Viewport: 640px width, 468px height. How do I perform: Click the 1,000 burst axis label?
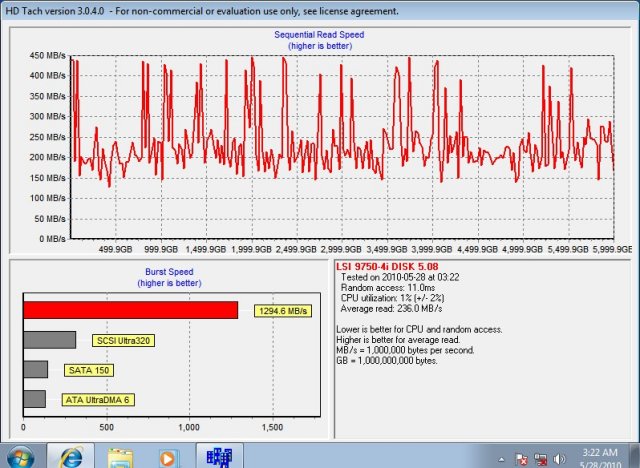pyautogui.click(x=189, y=427)
